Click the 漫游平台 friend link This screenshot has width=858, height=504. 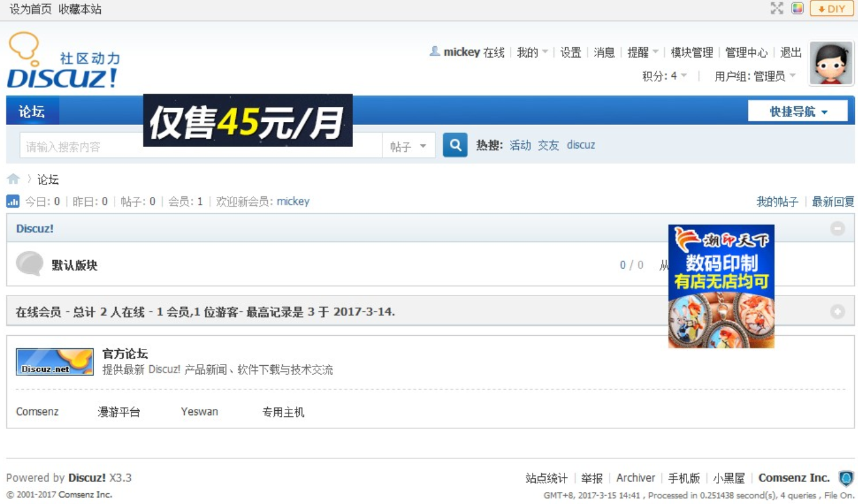(119, 412)
